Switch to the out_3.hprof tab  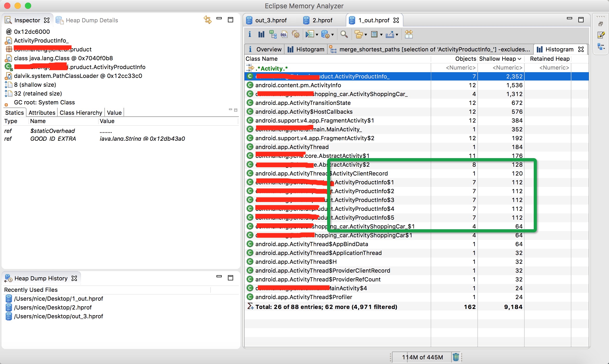point(267,20)
